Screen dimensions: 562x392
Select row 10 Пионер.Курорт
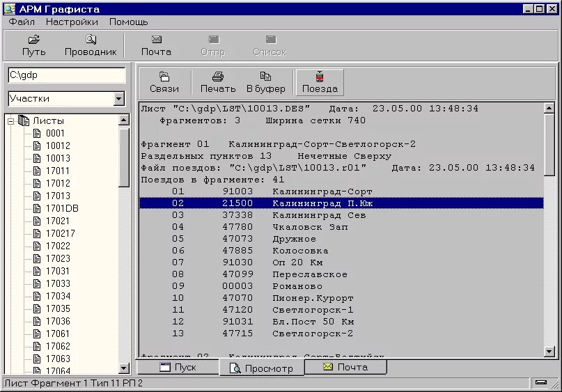pyautogui.click(x=341, y=298)
